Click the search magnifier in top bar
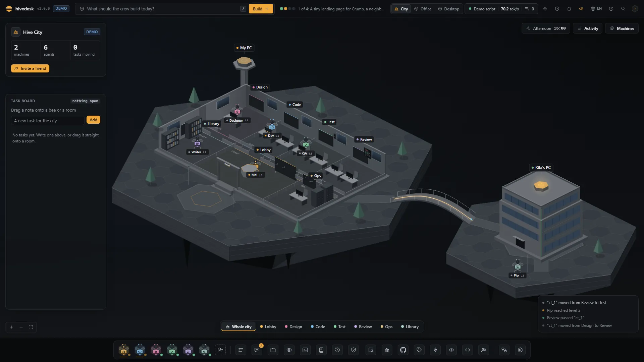 623,9
